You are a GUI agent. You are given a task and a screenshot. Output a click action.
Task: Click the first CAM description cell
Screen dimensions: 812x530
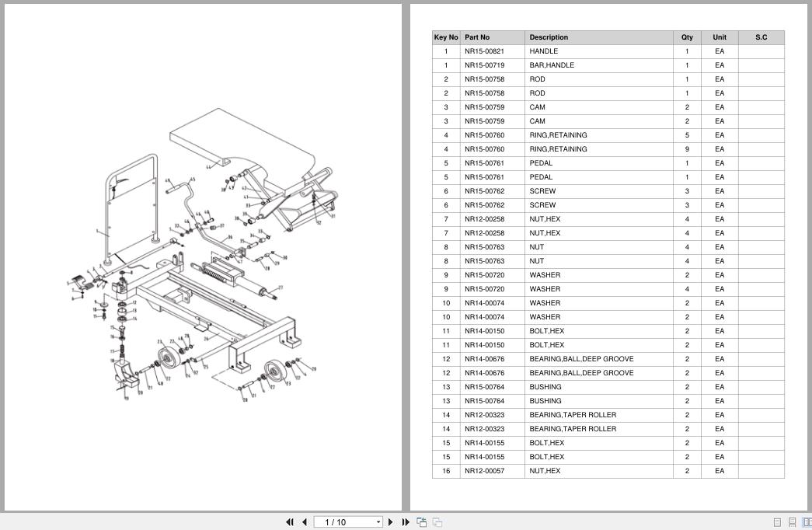click(x=598, y=107)
